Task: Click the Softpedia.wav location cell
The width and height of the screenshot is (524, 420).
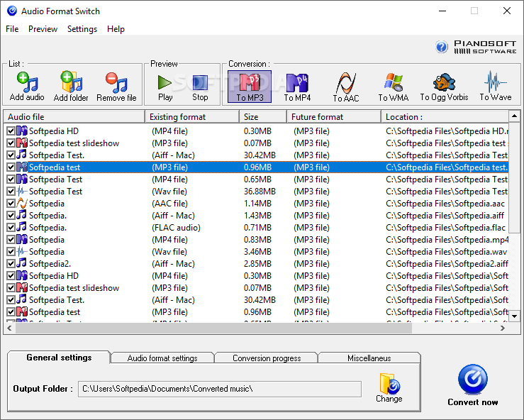Action: coord(446,251)
